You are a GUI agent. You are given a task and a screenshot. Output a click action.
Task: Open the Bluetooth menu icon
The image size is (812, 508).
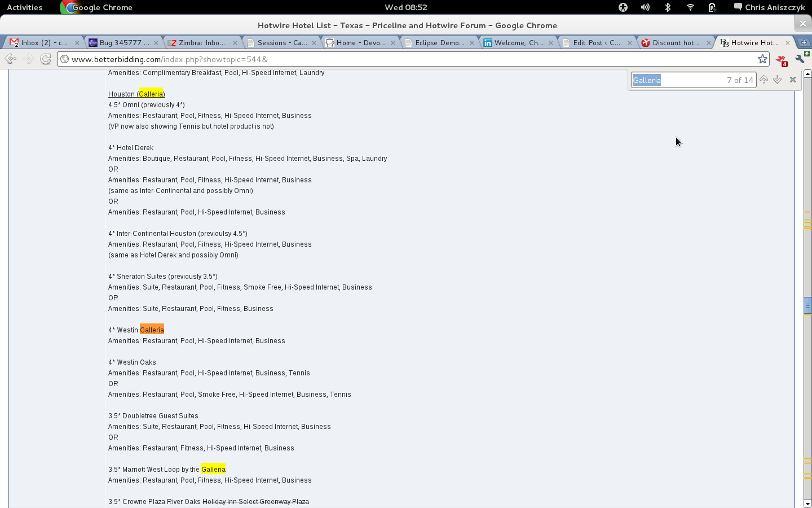(x=668, y=7)
